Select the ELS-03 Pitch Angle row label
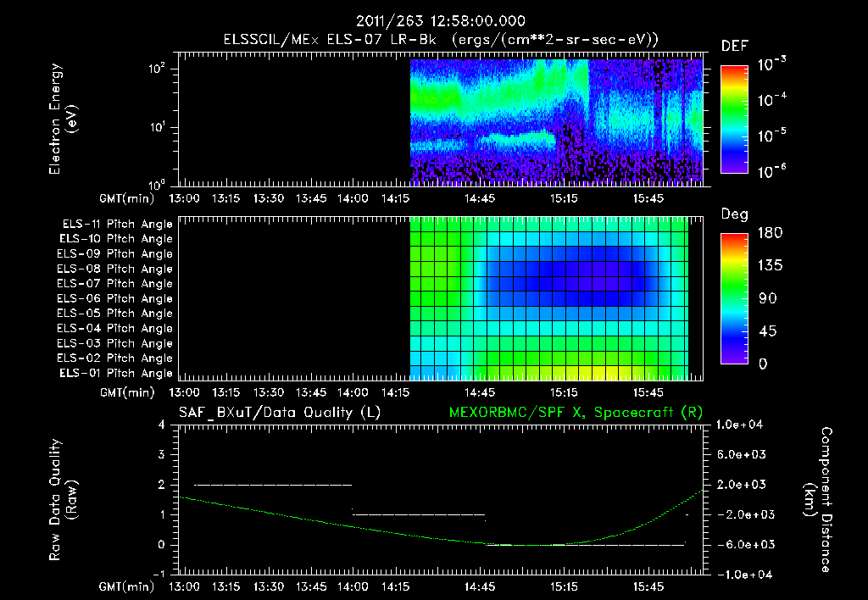Image resolution: width=868 pixels, height=600 pixels. [114, 344]
